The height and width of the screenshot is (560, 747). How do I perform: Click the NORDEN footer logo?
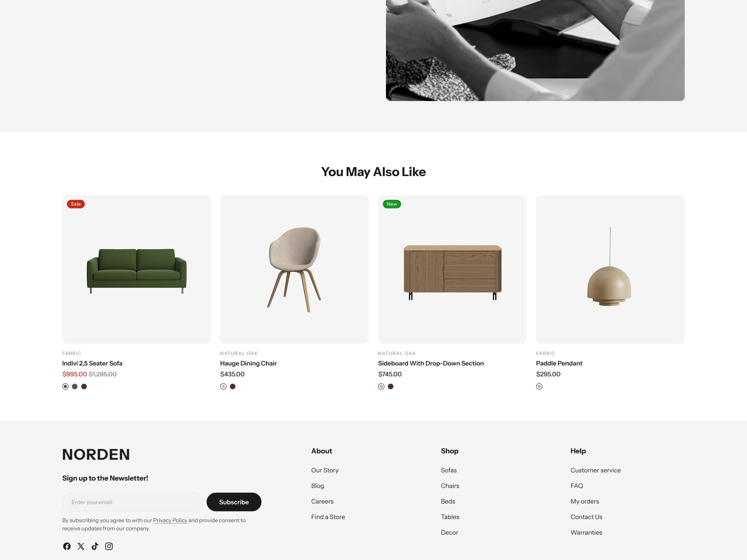click(96, 454)
